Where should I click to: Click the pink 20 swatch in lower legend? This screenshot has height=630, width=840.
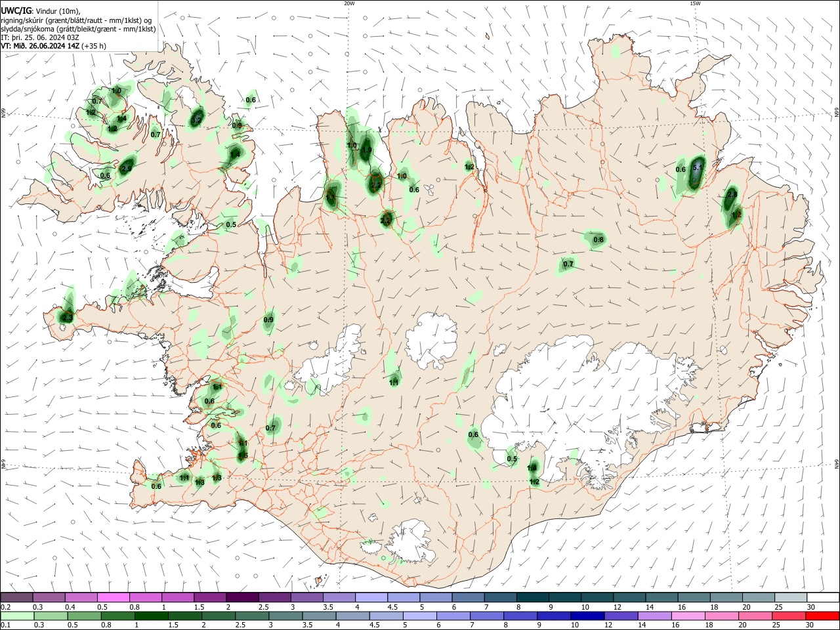coord(756,616)
